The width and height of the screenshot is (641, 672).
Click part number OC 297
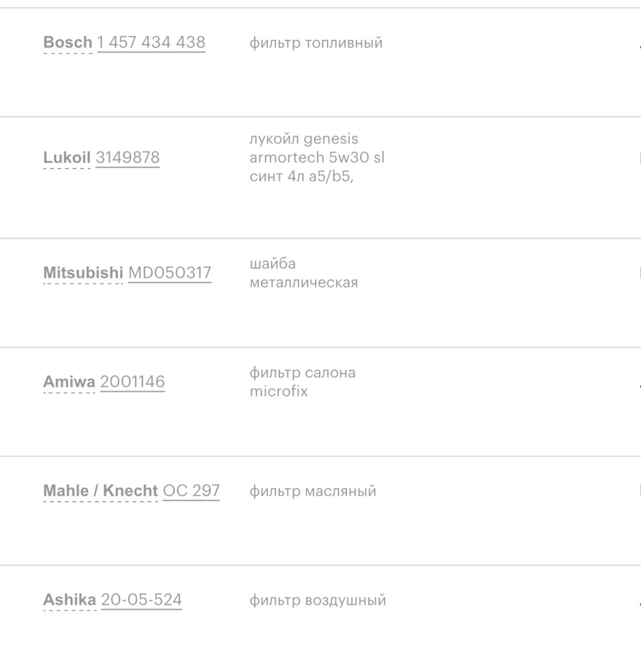(x=191, y=491)
